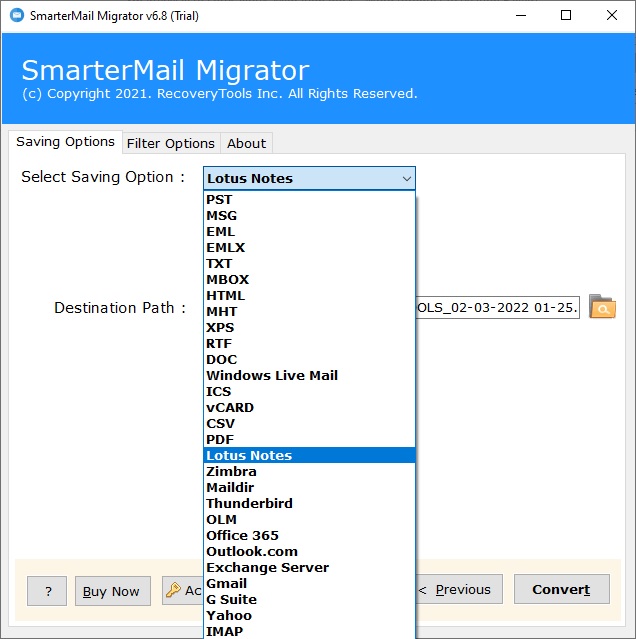Pick Outlook.com from the list
The width and height of the screenshot is (636, 639).
click(x=309, y=551)
